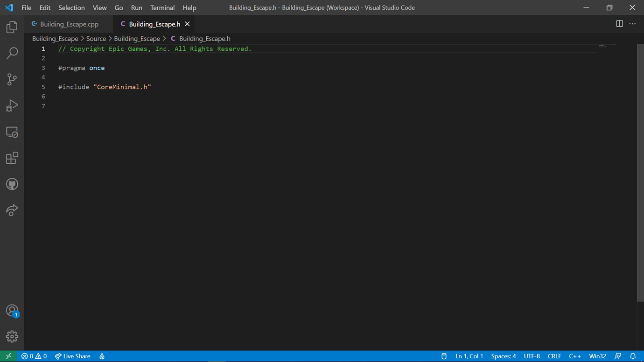The image size is (644, 362).
Task: Click the editor minimap
Action: click(608, 45)
